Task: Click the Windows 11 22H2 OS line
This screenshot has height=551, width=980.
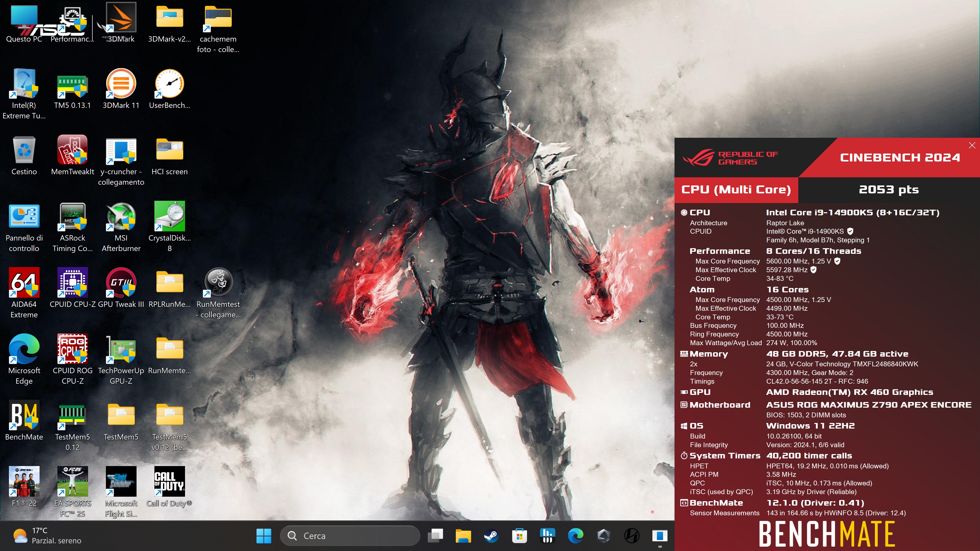Action: [810, 426]
